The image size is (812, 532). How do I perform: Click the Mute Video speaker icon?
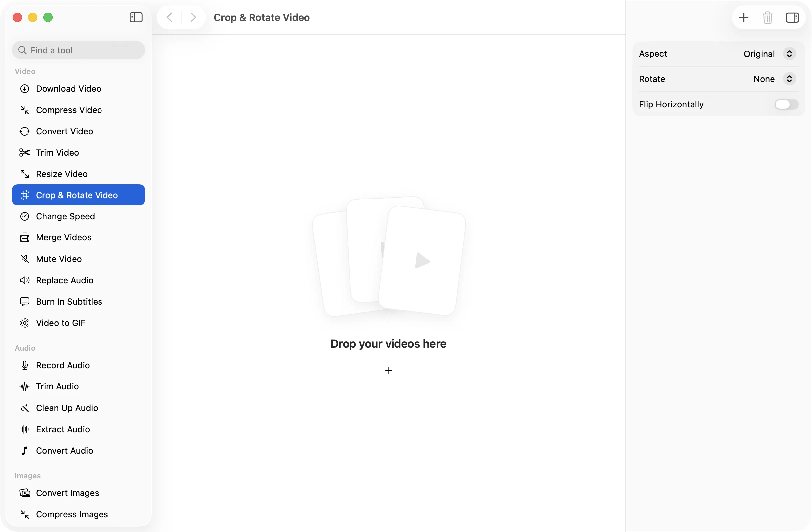pyautogui.click(x=25, y=259)
